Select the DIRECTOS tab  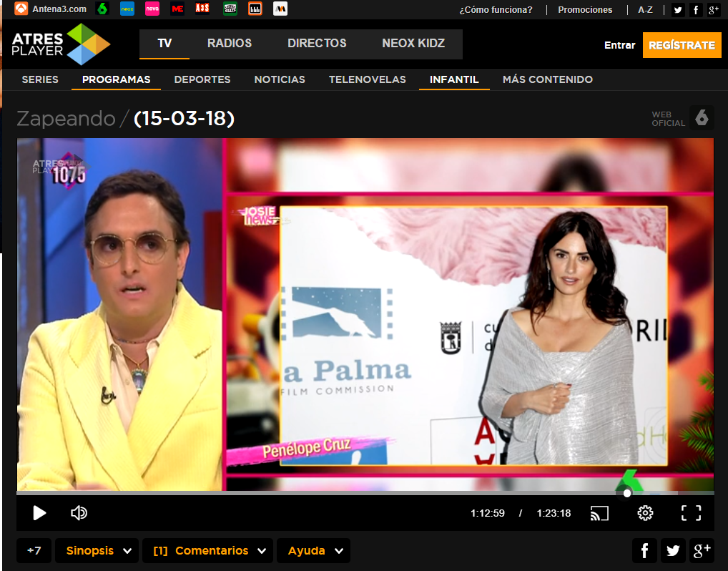[x=317, y=44]
